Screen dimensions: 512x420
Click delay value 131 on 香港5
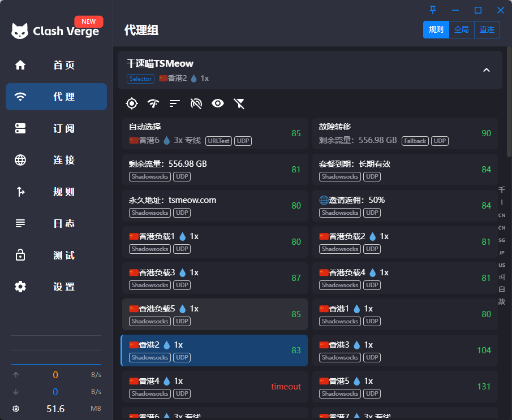point(484,387)
